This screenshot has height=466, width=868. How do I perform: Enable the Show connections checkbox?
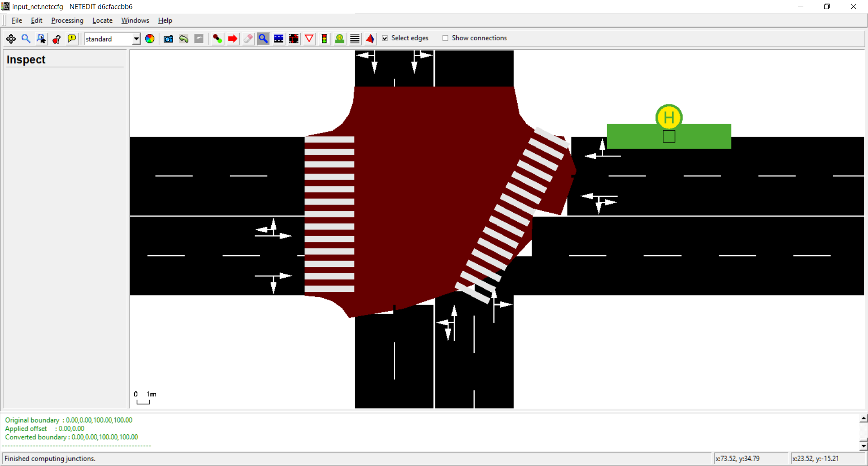pyautogui.click(x=445, y=38)
